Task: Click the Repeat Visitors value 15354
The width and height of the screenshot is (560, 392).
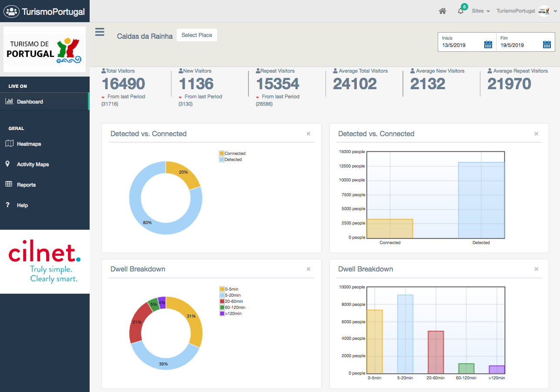Action: [278, 84]
